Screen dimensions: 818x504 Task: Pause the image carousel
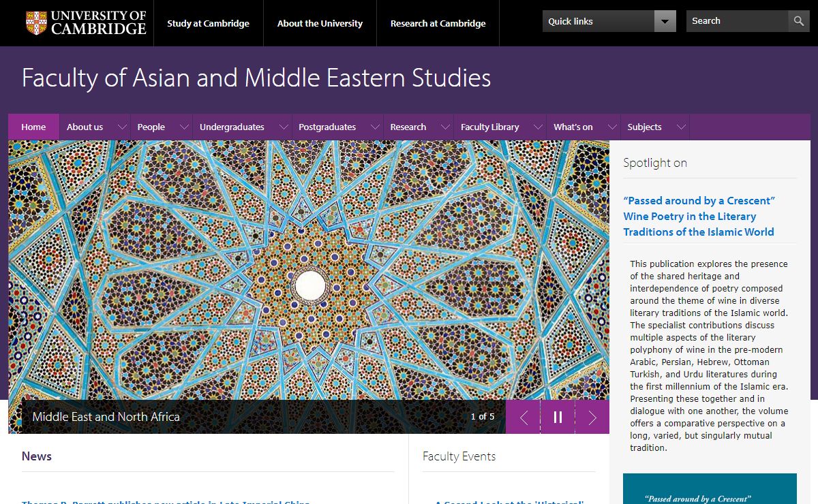click(x=558, y=417)
